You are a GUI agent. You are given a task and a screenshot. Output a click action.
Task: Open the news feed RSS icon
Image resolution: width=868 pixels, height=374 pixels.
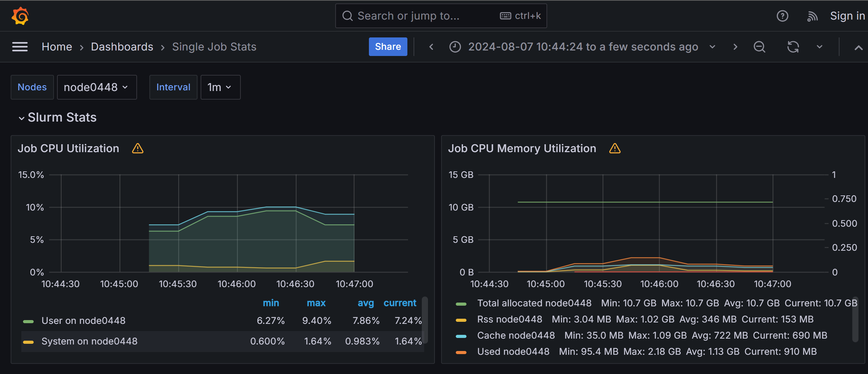pos(812,16)
